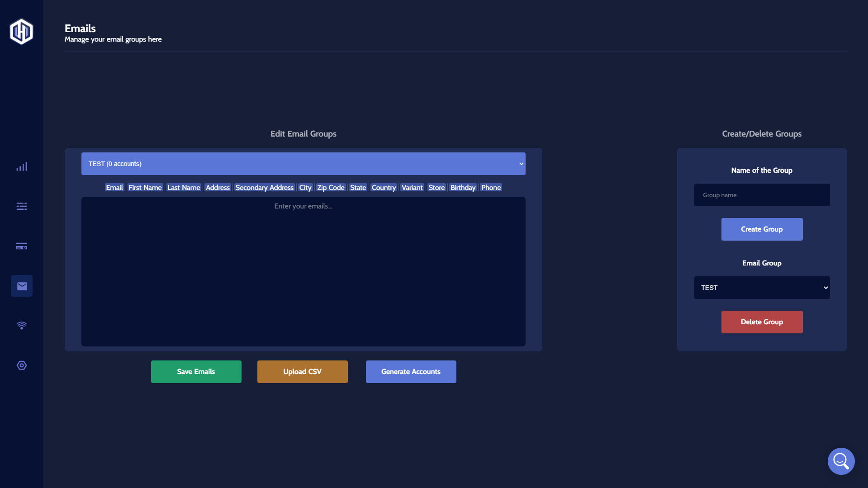Open the proxies wifi sidebar icon

(22, 326)
